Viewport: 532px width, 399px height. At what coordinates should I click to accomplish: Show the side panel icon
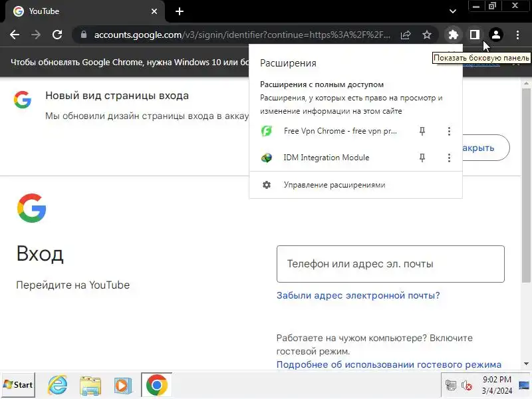[475, 35]
